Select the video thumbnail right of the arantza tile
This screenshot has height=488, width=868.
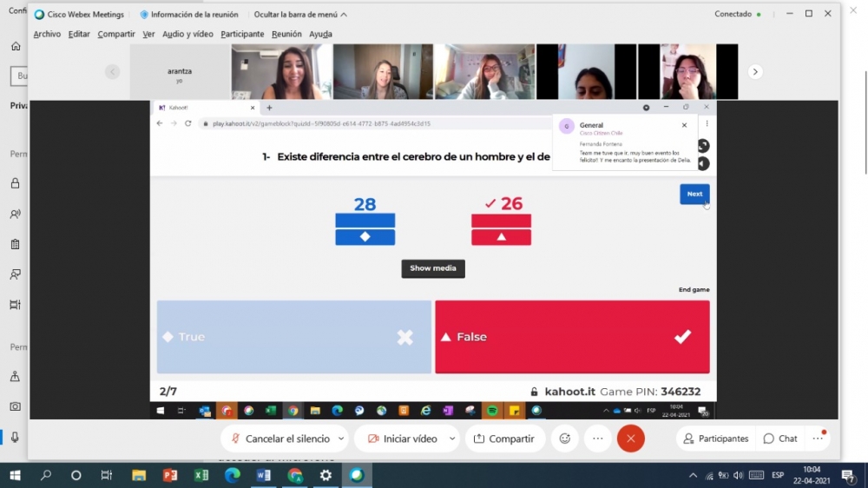pos(282,72)
